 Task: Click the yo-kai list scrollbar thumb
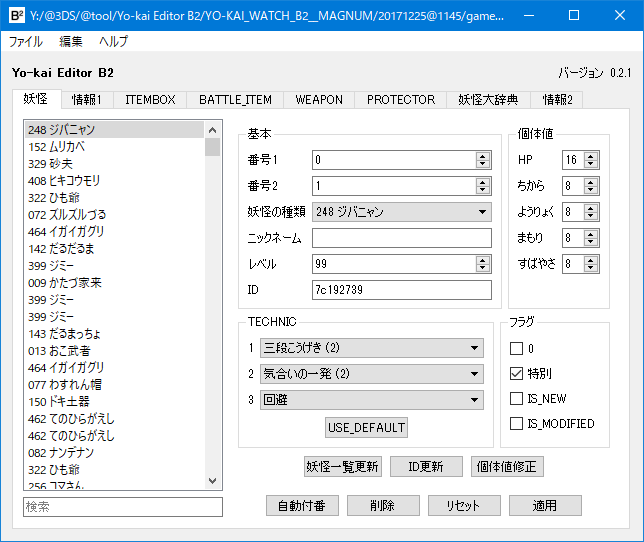[212, 147]
